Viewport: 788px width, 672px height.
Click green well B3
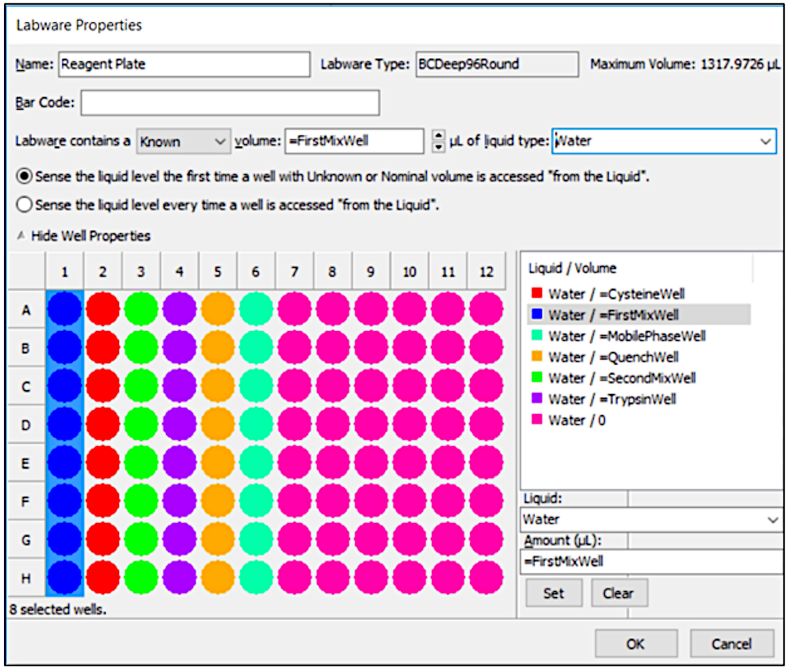[141, 348]
